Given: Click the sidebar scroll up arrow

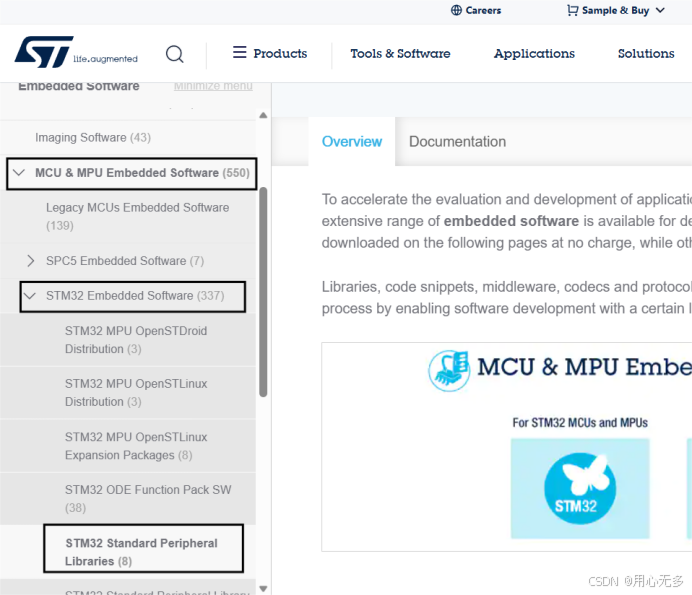Looking at the screenshot, I should click(263, 115).
